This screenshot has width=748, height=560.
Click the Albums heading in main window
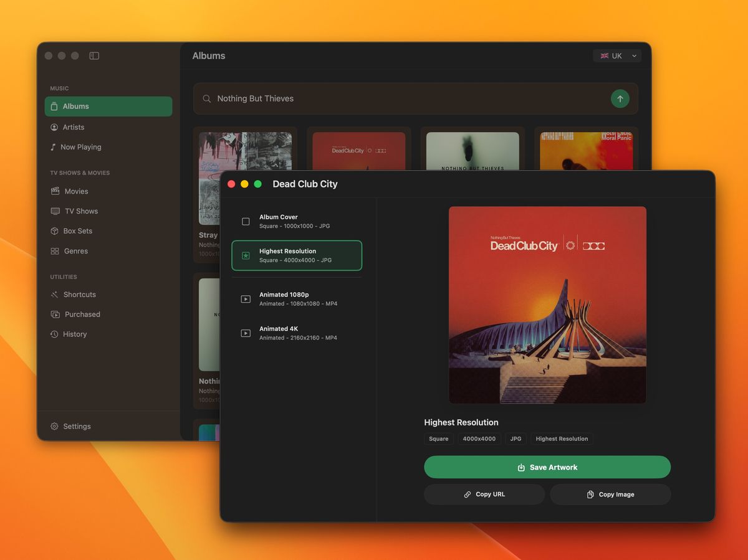click(x=209, y=56)
